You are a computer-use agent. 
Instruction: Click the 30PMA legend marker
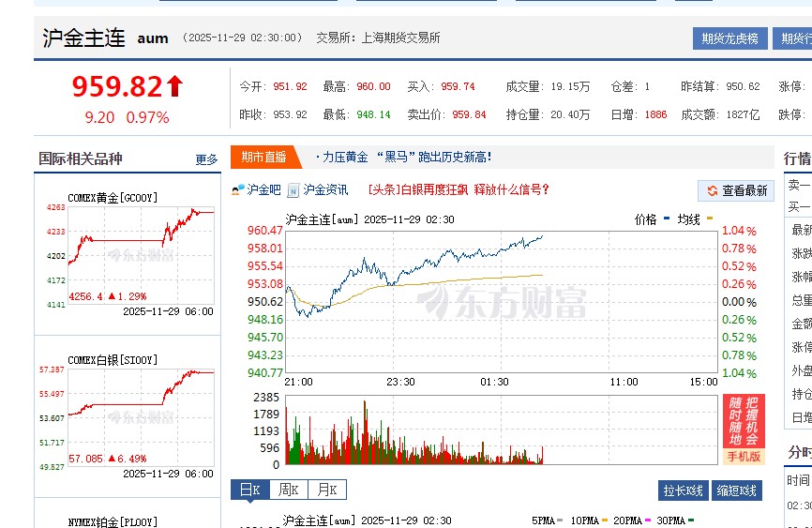coord(691,520)
